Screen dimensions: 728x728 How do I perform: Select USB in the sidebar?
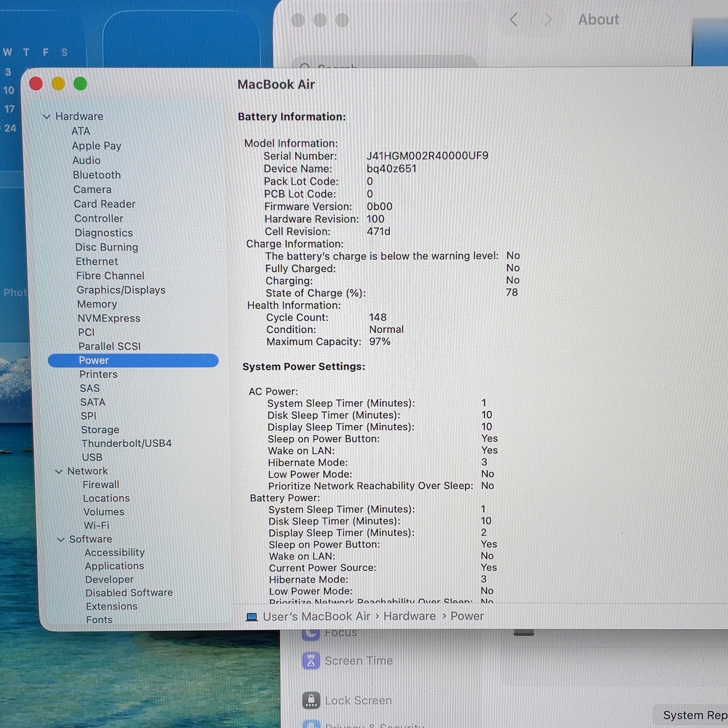92,457
